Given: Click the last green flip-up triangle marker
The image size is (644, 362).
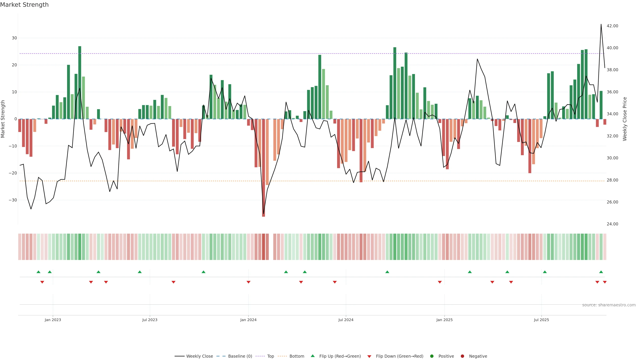Looking at the screenshot, I should point(601,272).
